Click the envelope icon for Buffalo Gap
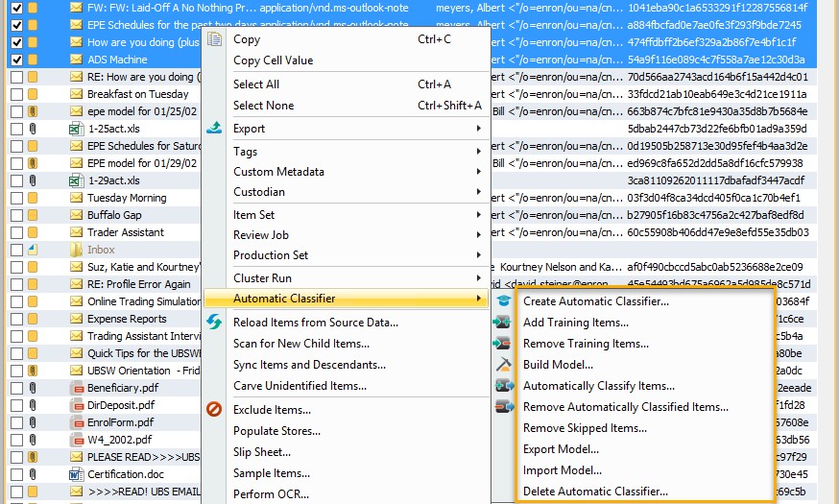The width and height of the screenshot is (839, 504). coord(77,215)
